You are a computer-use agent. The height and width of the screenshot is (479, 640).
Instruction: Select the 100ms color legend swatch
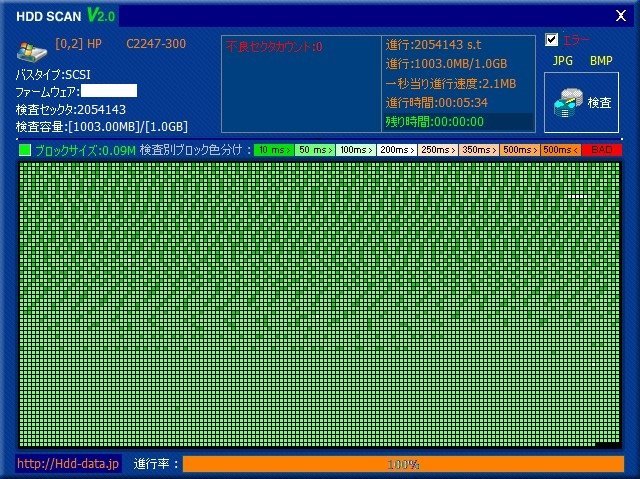tap(356, 150)
